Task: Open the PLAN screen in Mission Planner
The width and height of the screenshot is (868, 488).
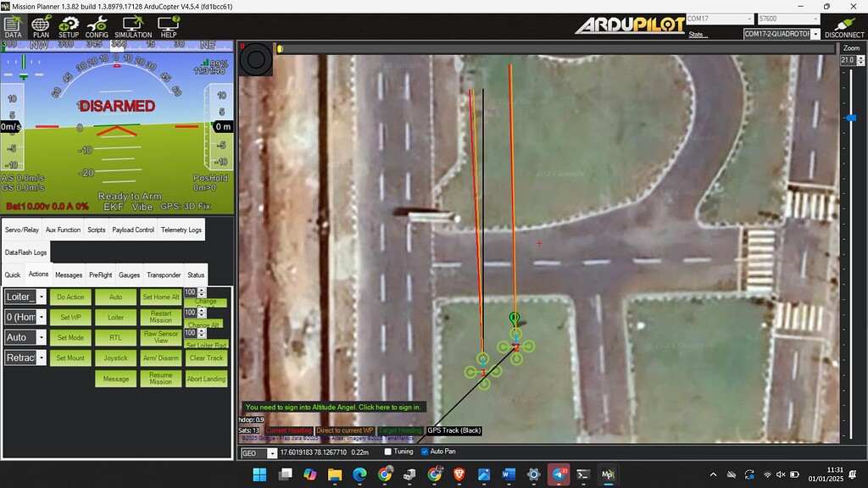Action: pyautogui.click(x=42, y=26)
